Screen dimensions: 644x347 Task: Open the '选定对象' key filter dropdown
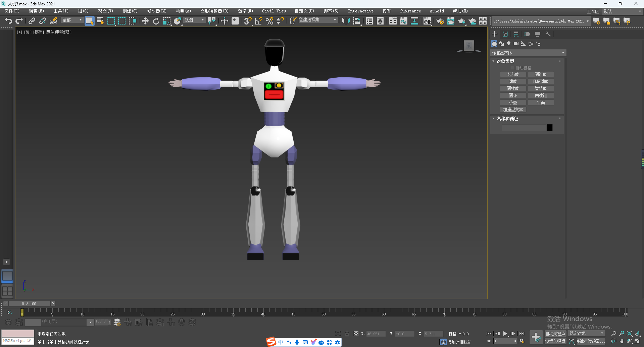pos(587,334)
